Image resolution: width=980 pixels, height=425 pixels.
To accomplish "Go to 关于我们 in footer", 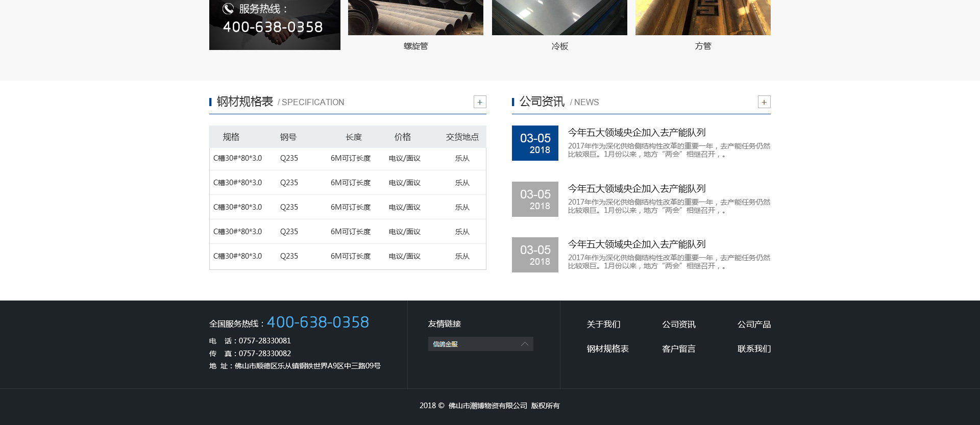I will coord(603,324).
